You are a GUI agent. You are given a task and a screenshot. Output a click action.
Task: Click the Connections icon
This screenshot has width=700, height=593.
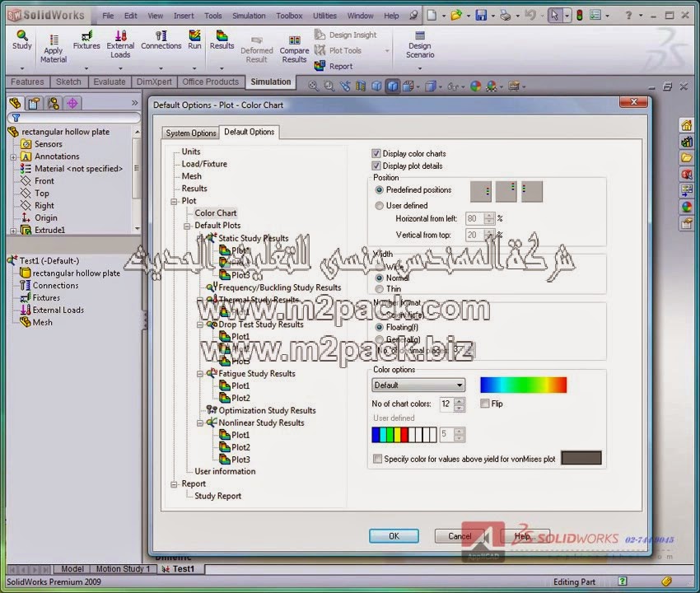pyautogui.click(x=161, y=40)
